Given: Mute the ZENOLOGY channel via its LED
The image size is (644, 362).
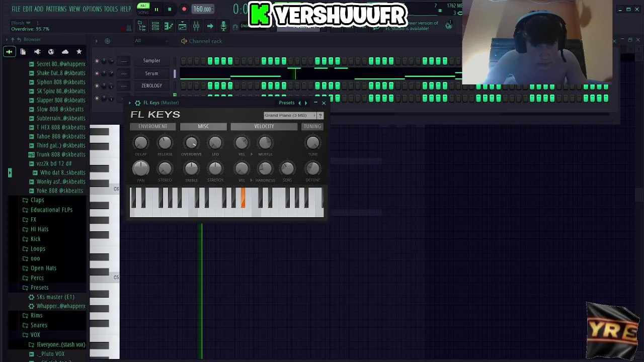Looking at the screenshot, I should [97, 86].
